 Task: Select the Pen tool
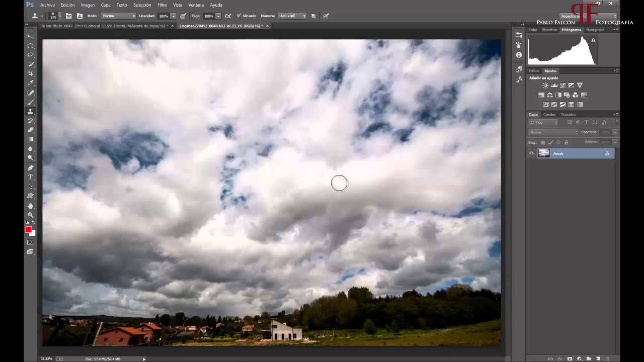coord(31,168)
